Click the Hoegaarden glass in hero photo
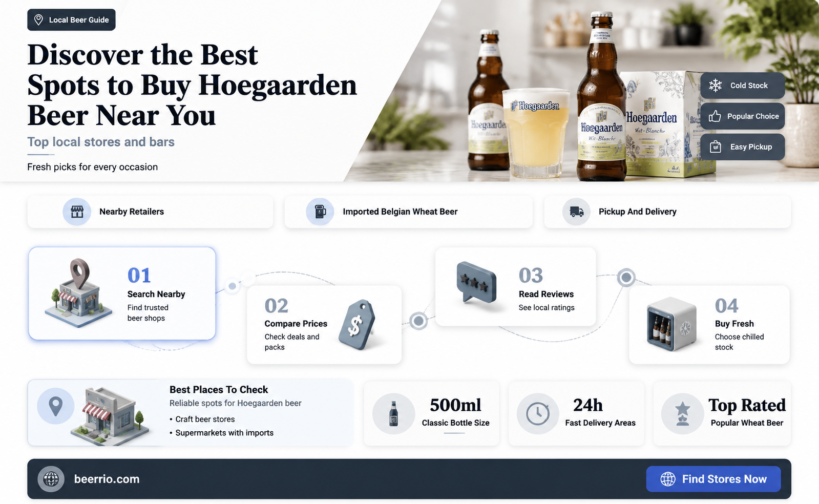The width and height of the screenshot is (819, 504). tap(536, 134)
